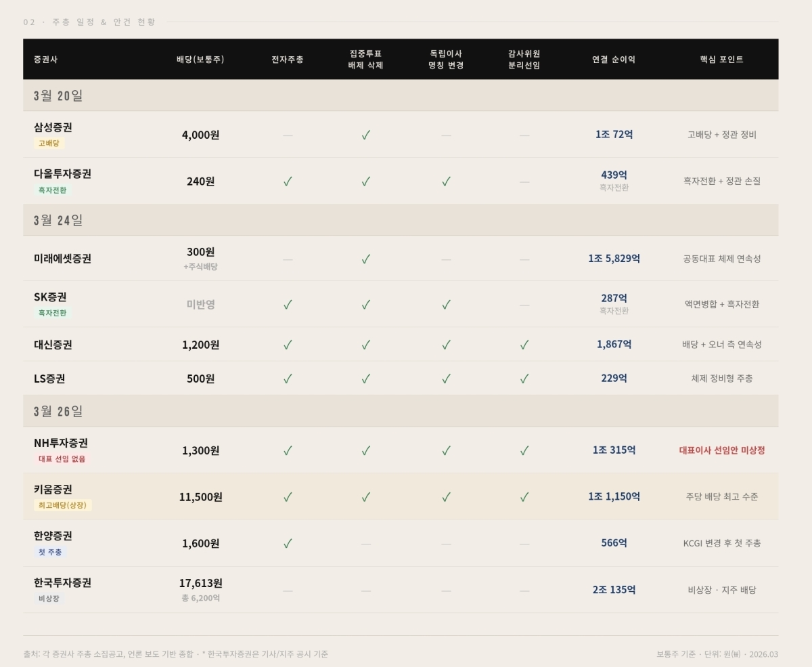The image size is (812, 667).
Task: Select the 감사위원 분리선임 header
Action: [x=524, y=60]
